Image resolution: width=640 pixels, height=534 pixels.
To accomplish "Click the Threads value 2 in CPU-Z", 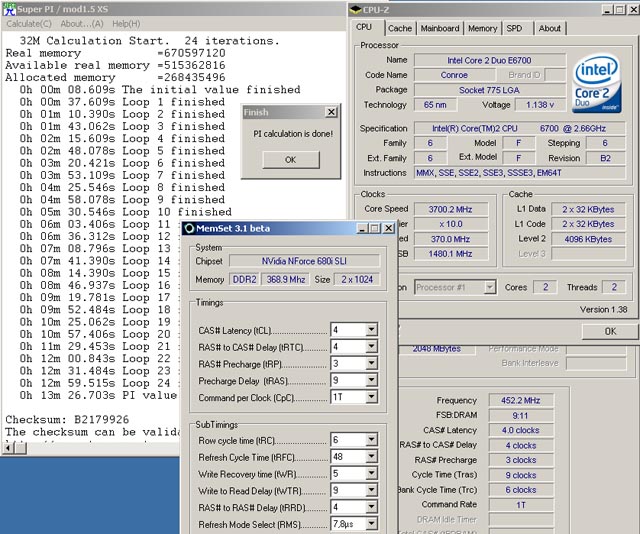I will point(614,287).
